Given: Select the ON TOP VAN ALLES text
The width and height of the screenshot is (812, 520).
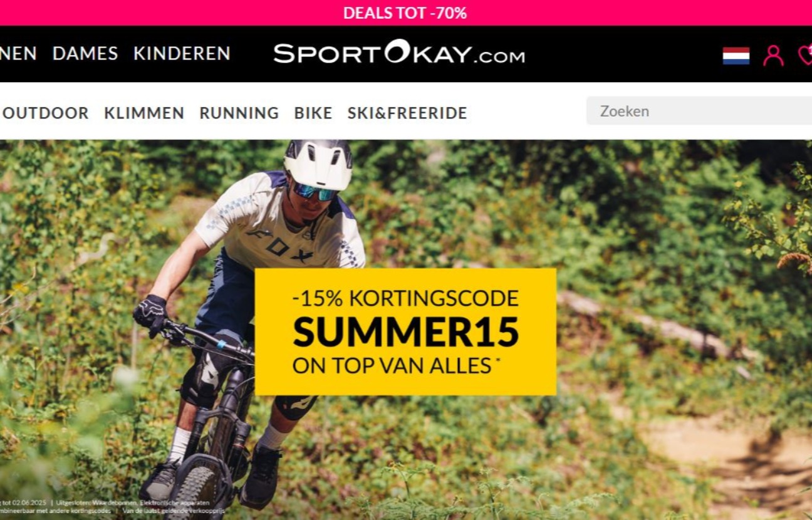Looking at the screenshot, I should 392,365.
